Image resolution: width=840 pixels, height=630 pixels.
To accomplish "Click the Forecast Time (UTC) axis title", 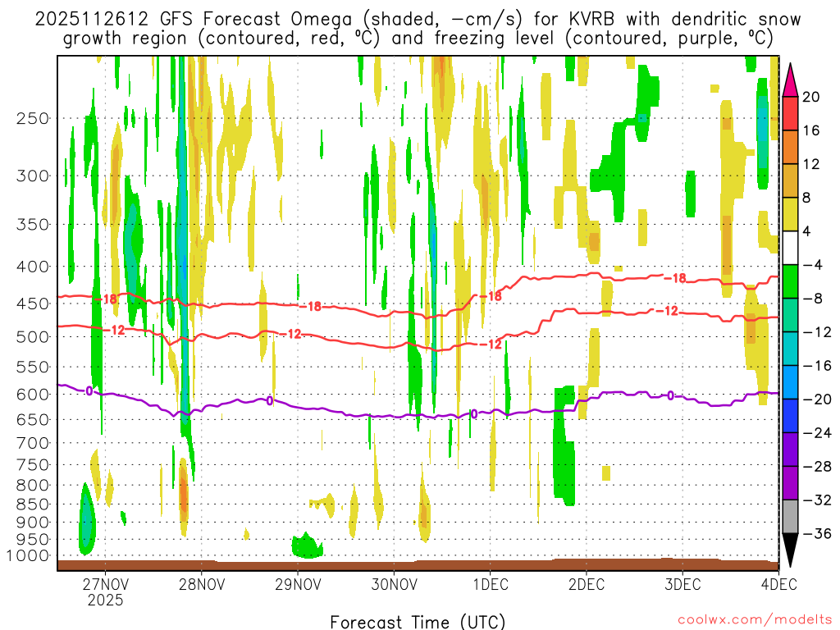I will [418, 622].
